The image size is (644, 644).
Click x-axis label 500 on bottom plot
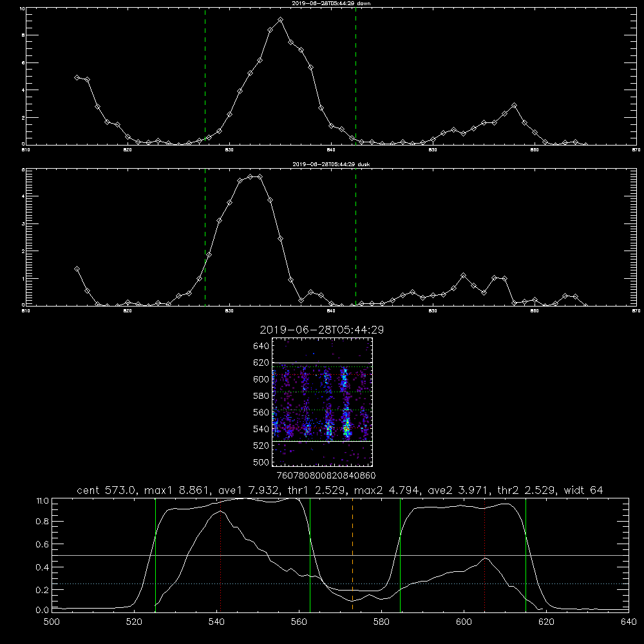52,622
